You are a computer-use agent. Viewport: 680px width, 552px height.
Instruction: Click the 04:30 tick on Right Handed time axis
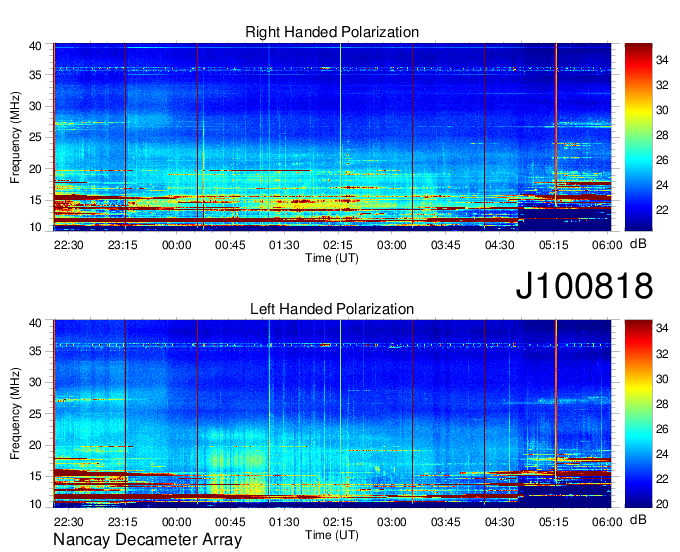(x=500, y=245)
